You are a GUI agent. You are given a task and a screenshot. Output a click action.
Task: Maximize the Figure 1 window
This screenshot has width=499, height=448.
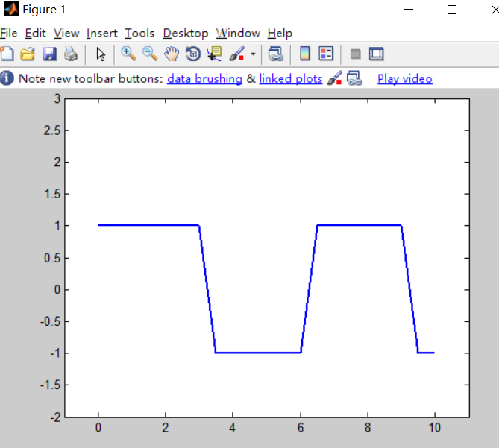(452, 10)
